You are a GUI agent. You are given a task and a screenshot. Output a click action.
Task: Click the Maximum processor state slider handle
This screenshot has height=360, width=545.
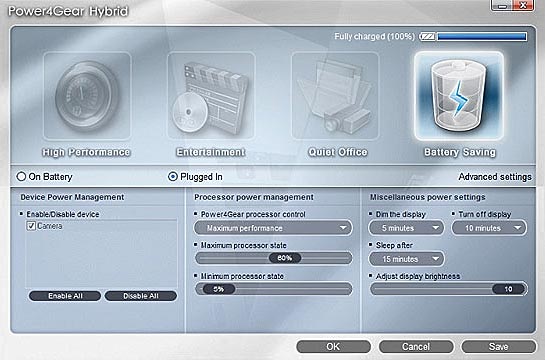[285, 258]
